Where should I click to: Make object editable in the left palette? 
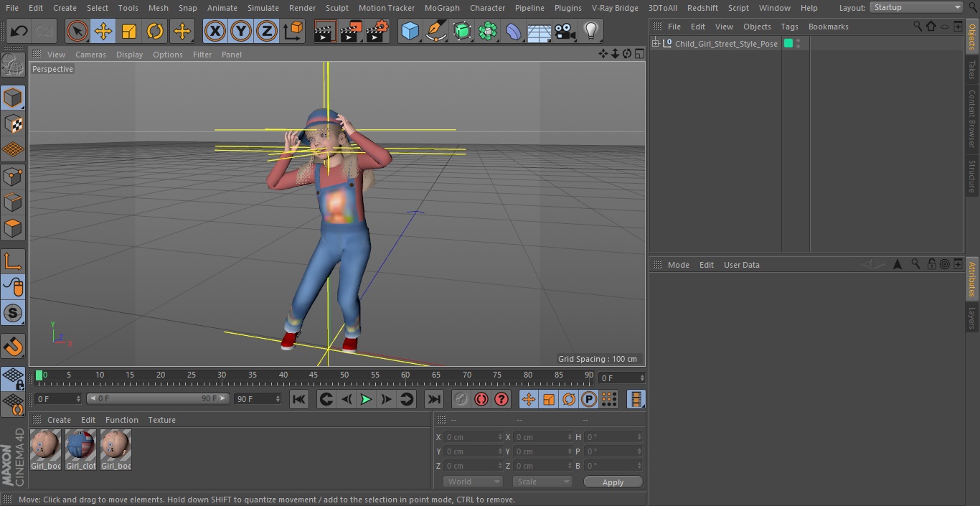[x=13, y=65]
